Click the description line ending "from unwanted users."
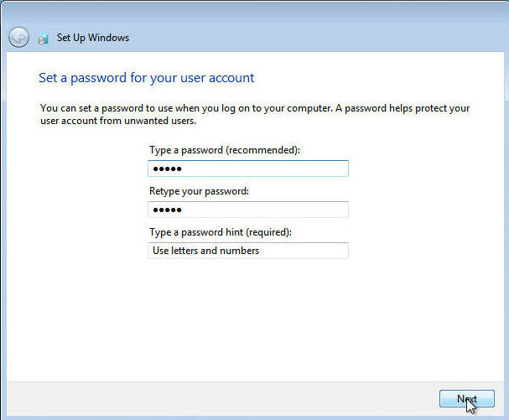This screenshot has height=420, width=509. [x=117, y=122]
